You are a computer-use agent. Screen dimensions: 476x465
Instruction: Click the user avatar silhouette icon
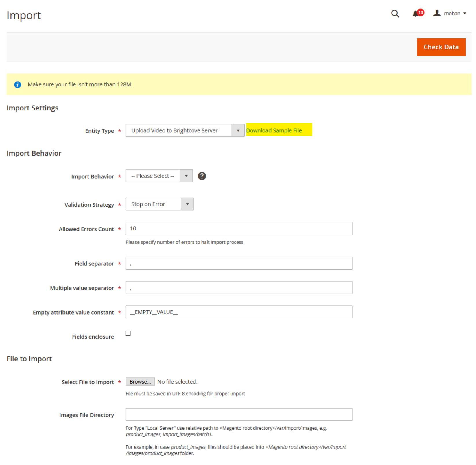coord(437,13)
